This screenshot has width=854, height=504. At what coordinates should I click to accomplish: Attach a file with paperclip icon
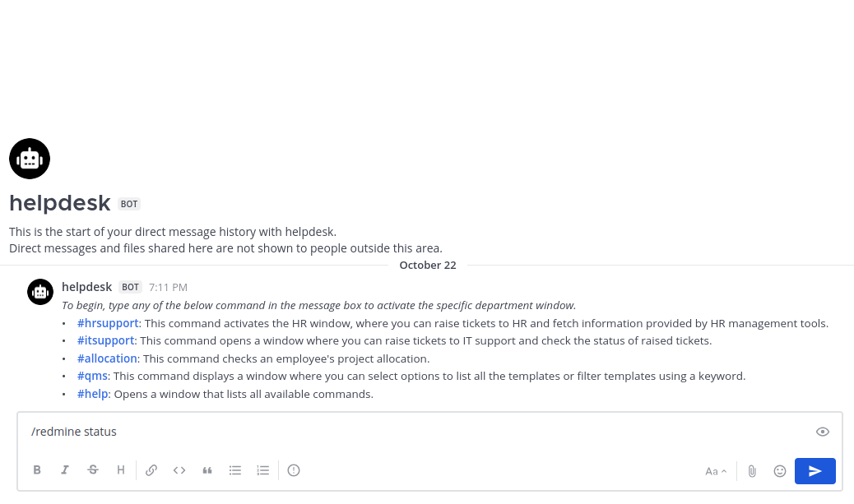pyautogui.click(x=752, y=471)
